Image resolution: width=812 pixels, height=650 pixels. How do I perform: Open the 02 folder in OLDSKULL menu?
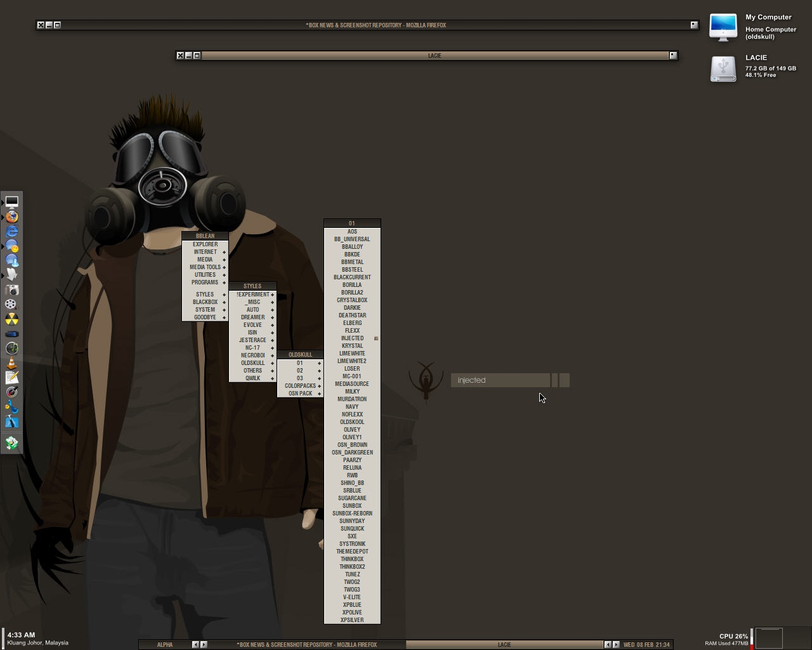300,371
